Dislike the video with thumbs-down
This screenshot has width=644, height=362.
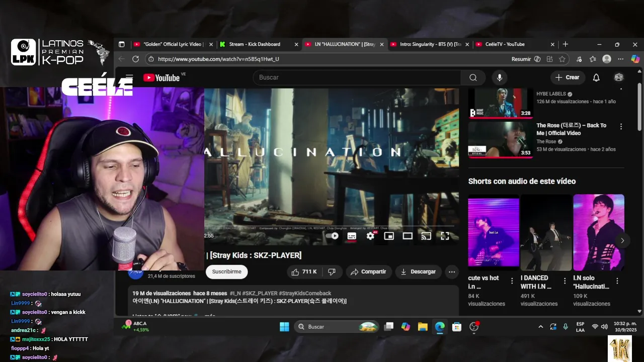(x=332, y=271)
